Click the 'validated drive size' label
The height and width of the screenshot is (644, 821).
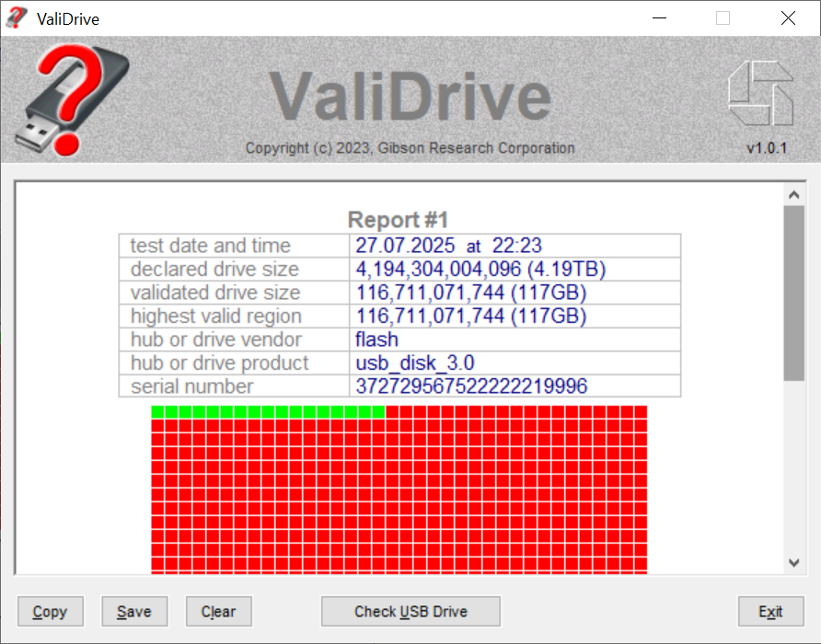pyautogui.click(x=215, y=293)
